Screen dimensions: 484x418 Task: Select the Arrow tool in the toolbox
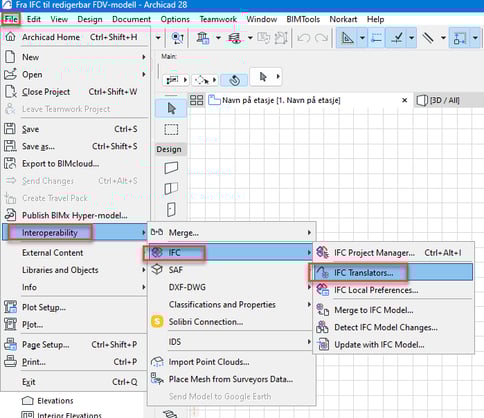[171, 109]
